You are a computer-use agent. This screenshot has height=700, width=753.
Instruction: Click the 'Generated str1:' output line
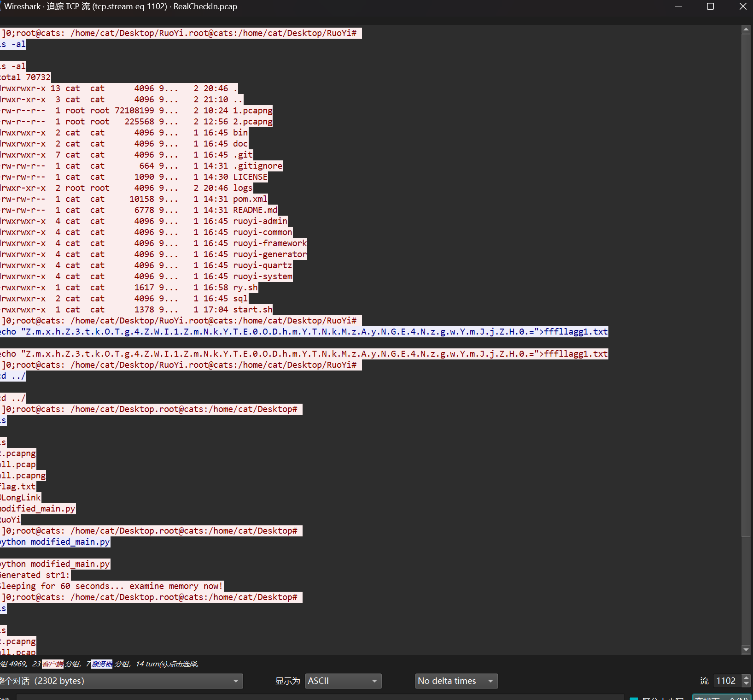[35, 575]
